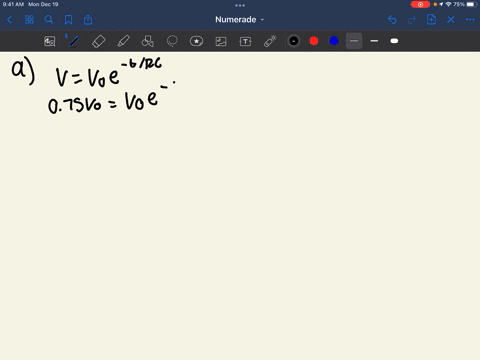Open the Elements sticker tool
Viewport: 480px width, 360px height.
[196, 41]
